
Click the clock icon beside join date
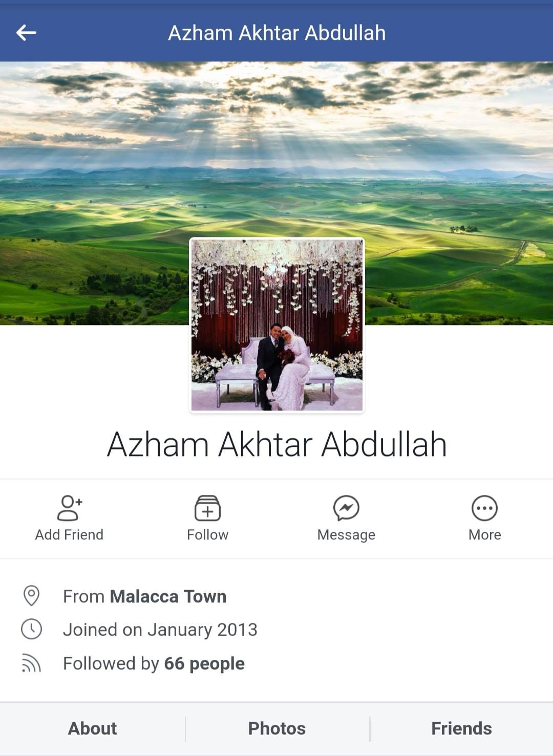(31, 629)
